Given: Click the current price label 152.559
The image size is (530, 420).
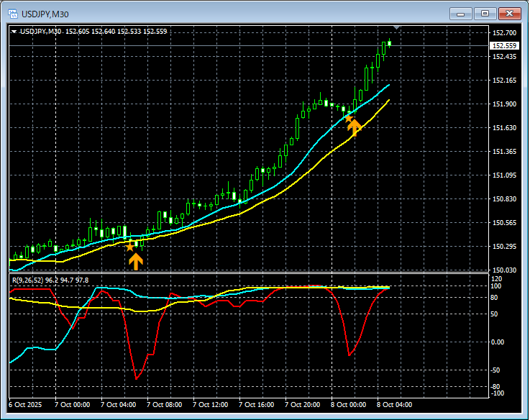Looking at the screenshot, I should 503,46.
